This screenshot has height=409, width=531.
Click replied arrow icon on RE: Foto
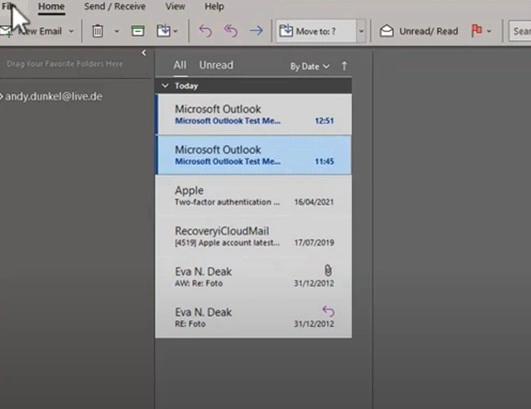(x=328, y=311)
